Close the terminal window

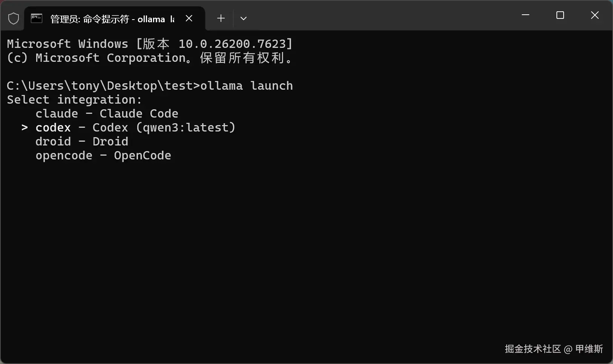pos(595,15)
